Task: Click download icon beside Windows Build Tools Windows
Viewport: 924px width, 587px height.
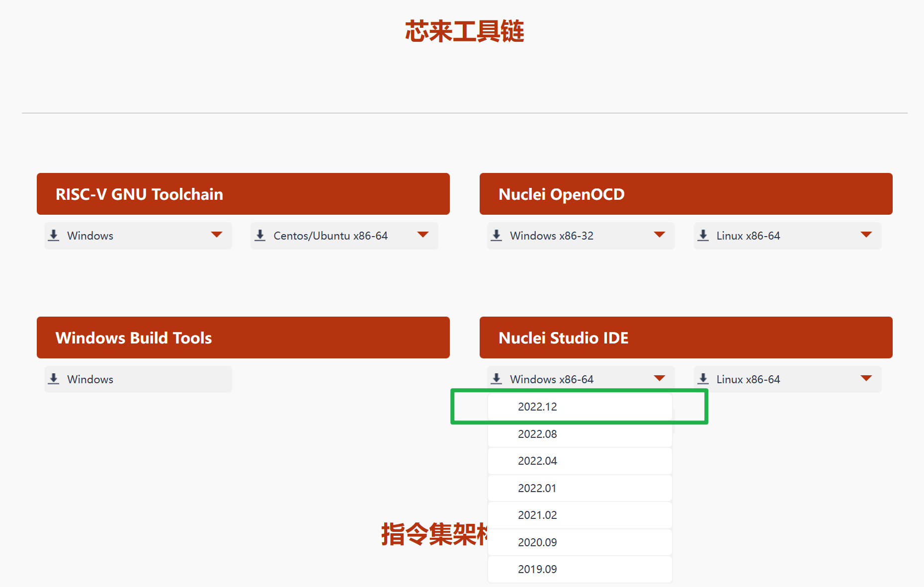Action: [54, 379]
